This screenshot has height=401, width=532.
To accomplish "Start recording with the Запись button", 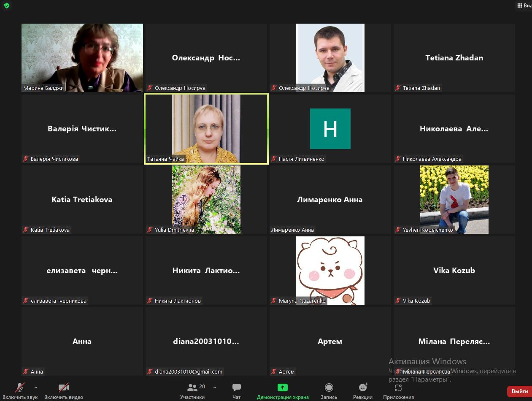I will 329,390.
